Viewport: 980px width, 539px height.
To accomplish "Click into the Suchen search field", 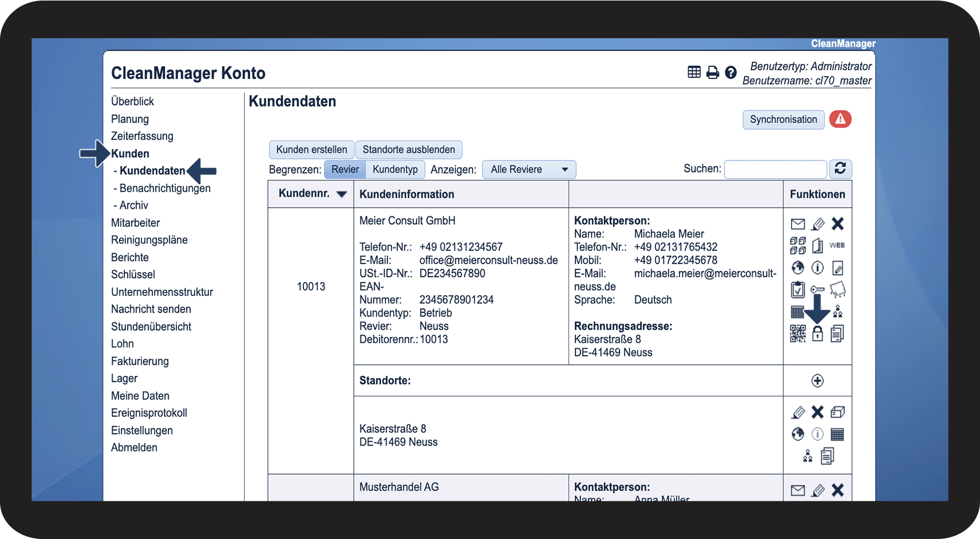I will 775,169.
